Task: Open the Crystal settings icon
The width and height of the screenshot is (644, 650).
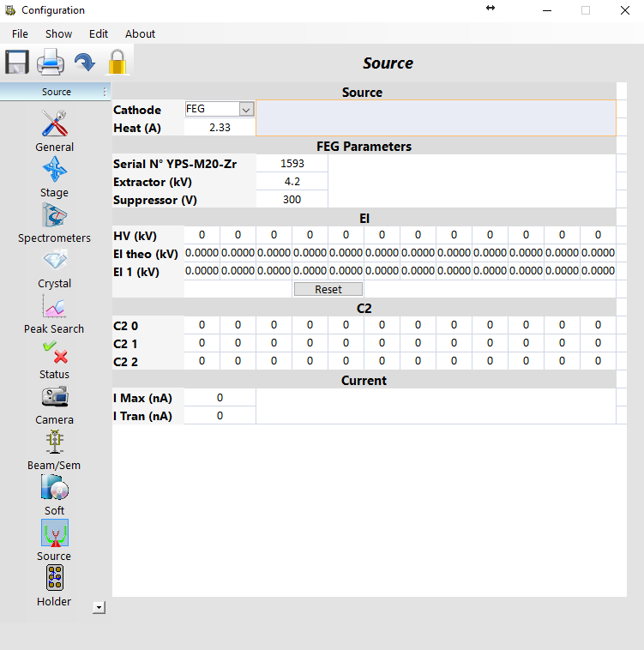Action: (55, 261)
